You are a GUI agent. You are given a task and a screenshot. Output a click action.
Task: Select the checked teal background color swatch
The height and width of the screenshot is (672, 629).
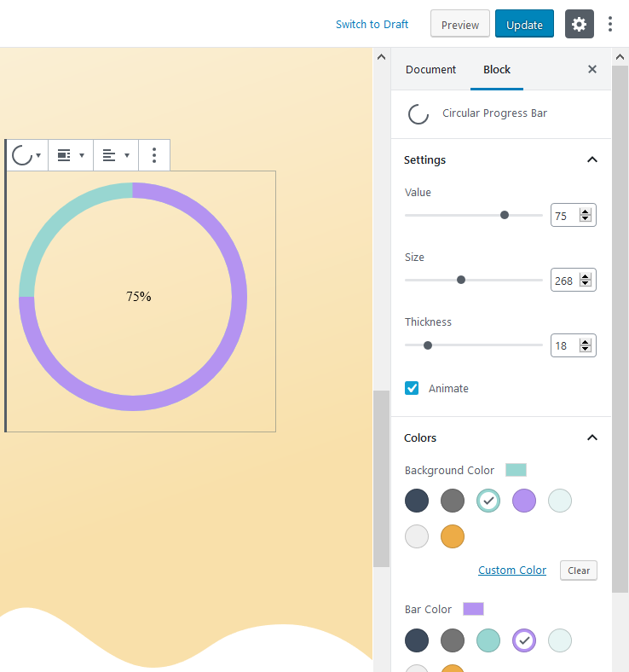488,500
